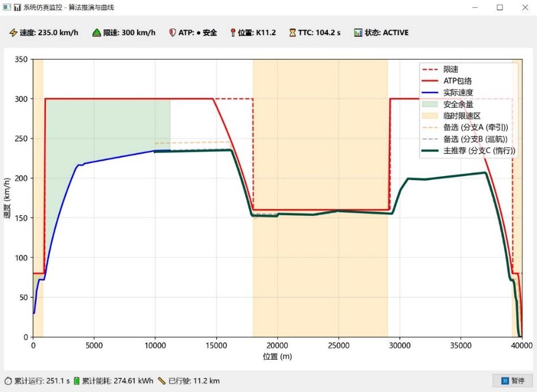Select the TTC: 104.2 s readout
Image resolution: width=537 pixels, height=392 pixels.
pyautogui.click(x=319, y=32)
